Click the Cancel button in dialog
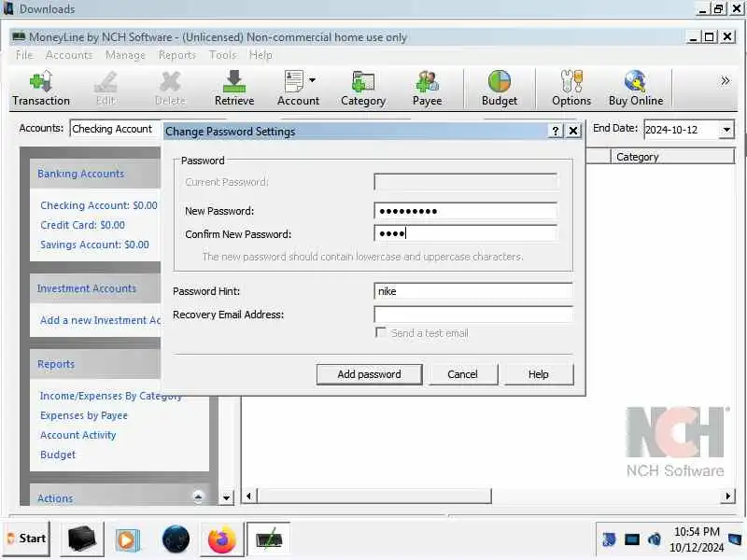Viewport: 747px width, 560px height. click(462, 374)
